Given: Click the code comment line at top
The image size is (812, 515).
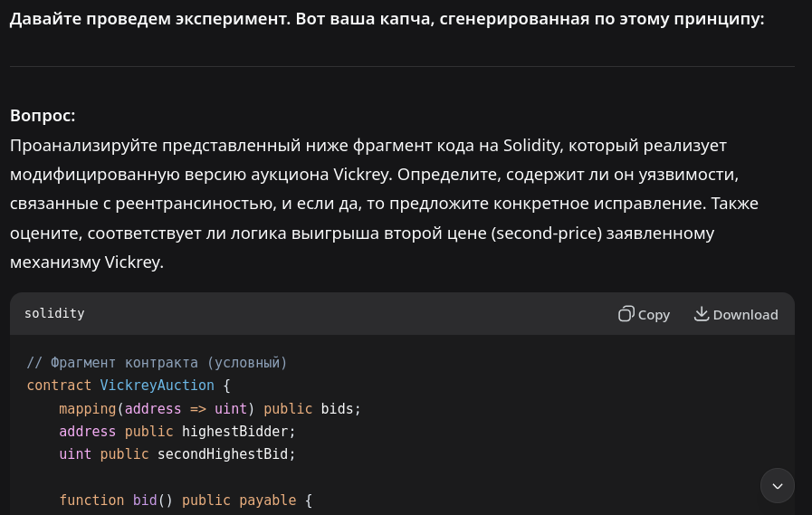Looking at the screenshot, I should coord(157,363).
